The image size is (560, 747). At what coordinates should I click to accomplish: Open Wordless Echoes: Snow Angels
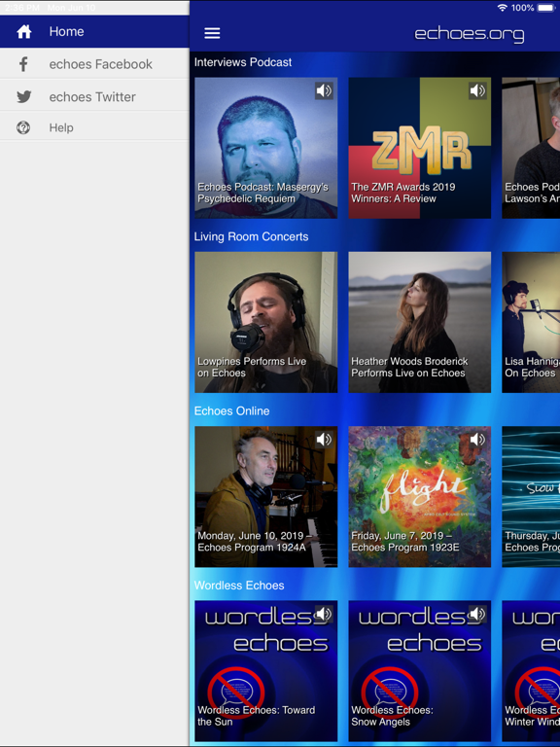tap(420, 671)
